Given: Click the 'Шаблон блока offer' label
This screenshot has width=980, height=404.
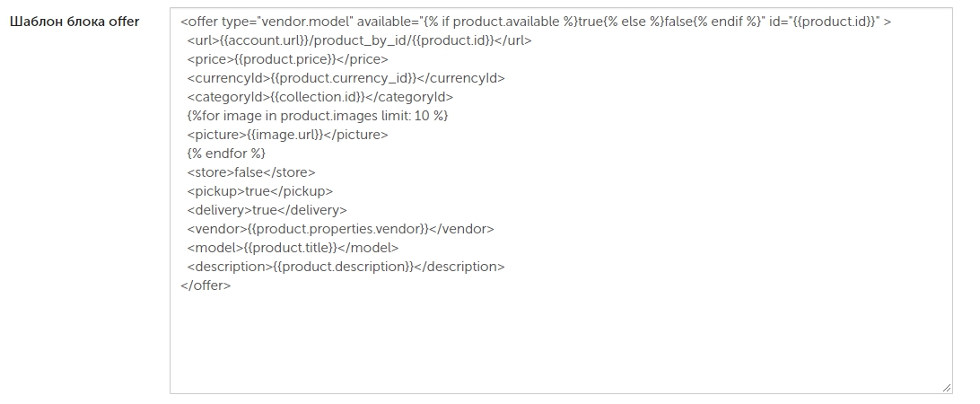Looking at the screenshot, I should [x=74, y=22].
